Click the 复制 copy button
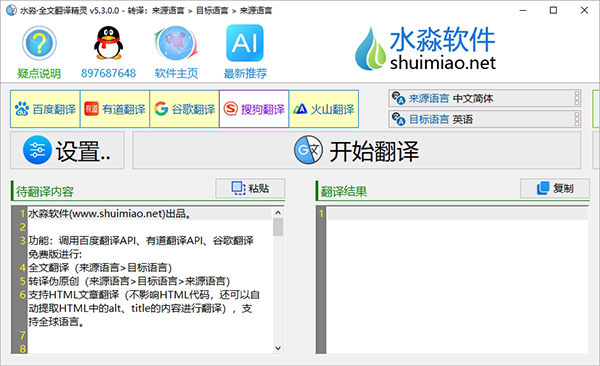 (555, 188)
